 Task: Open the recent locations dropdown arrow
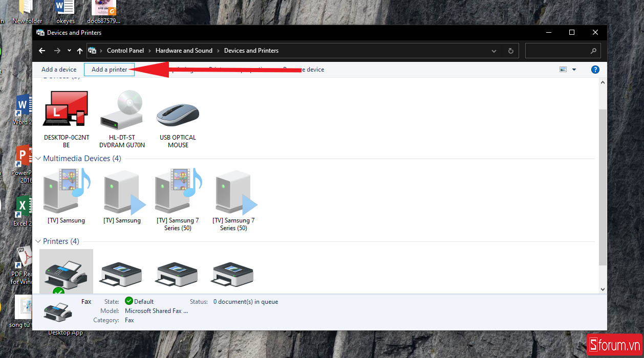(x=69, y=51)
